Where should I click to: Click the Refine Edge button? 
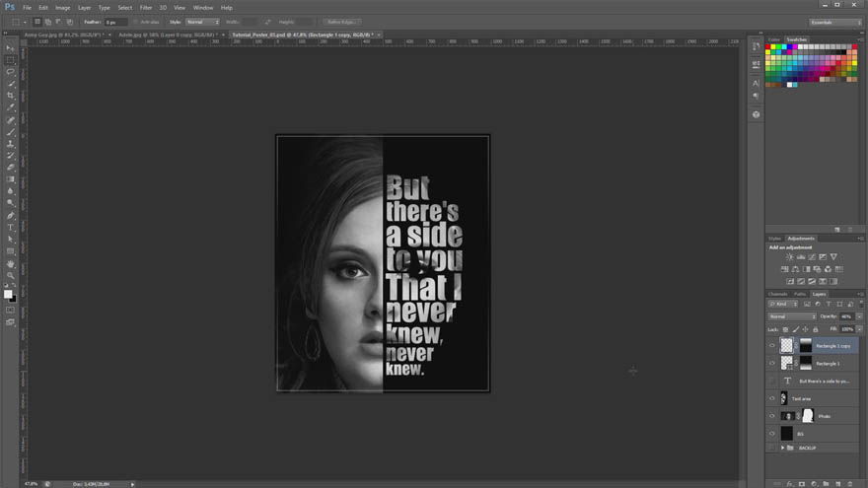pos(341,22)
